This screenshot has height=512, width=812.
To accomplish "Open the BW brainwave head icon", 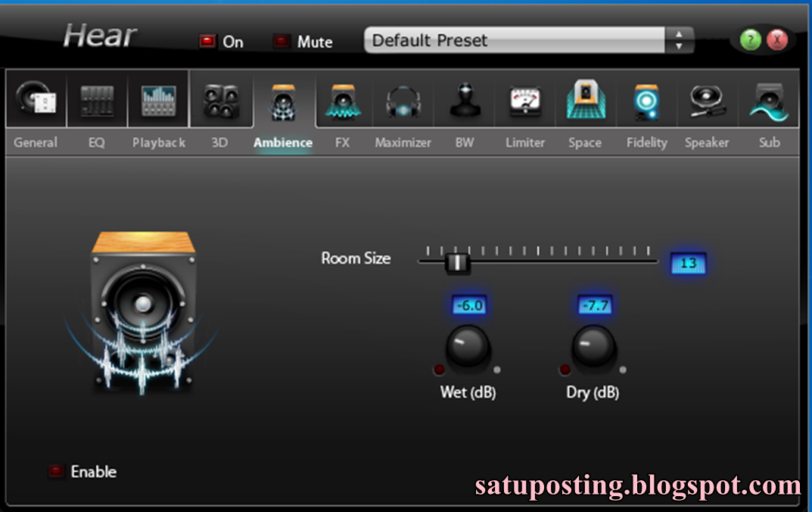I will [x=465, y=99].
